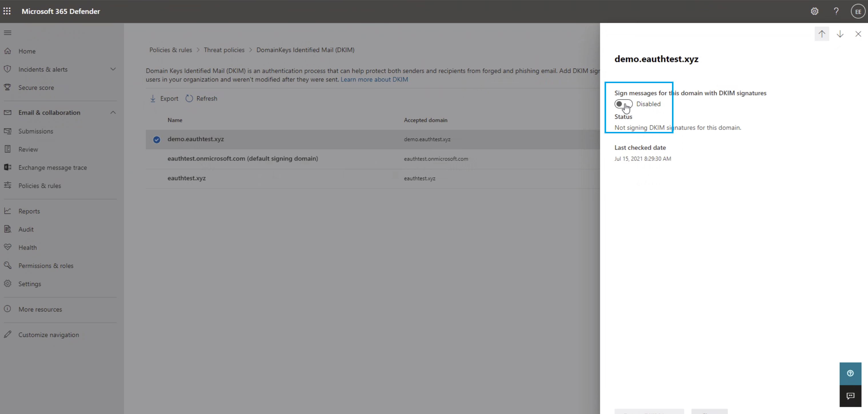
Task: Select the eauthtest.onmicrosoft.com default signing domain row
Action: [x=373, y=159]
